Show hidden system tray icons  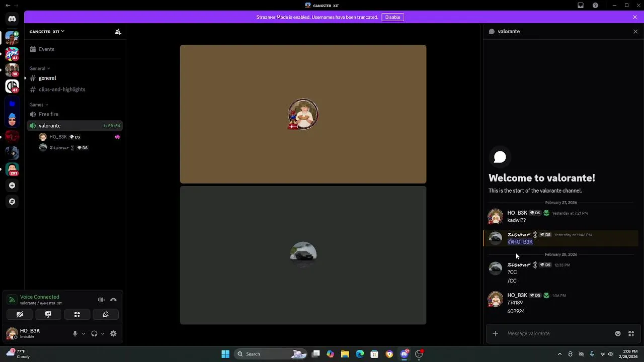[559, 354]
